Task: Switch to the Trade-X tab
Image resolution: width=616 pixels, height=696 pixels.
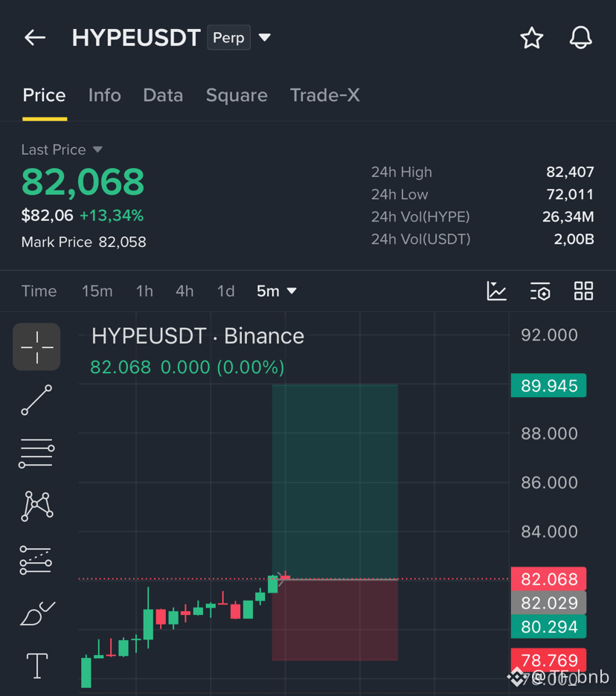Action: pyautogui.click(x=325, y=95)
